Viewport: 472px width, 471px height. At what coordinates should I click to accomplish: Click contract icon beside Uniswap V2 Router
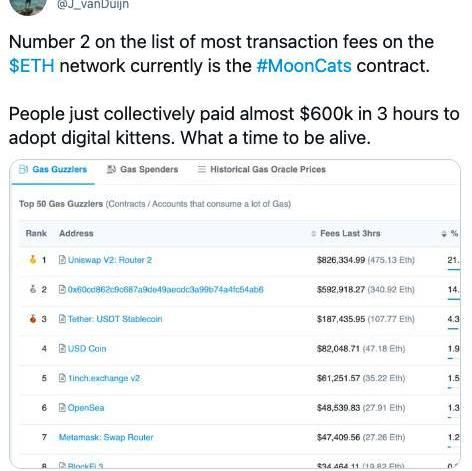tap(62, 260)
